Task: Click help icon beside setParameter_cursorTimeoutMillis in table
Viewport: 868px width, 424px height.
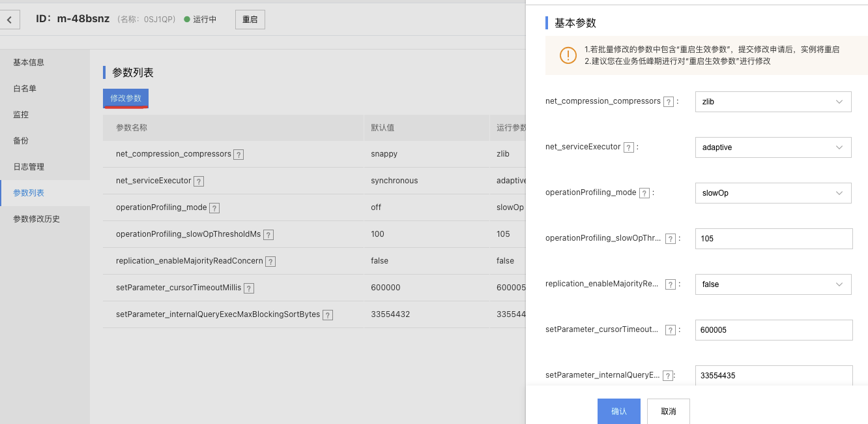Action: [x=248, y=288]
